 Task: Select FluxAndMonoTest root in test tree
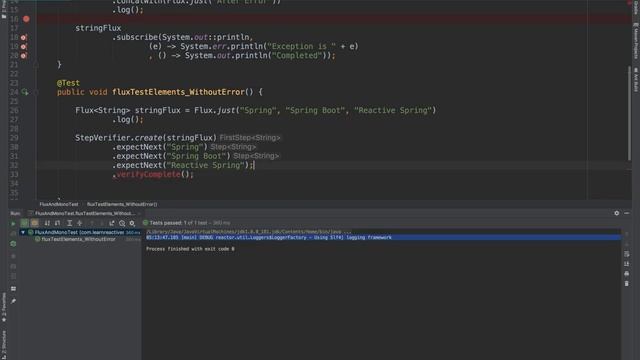[x=80, y=232]
